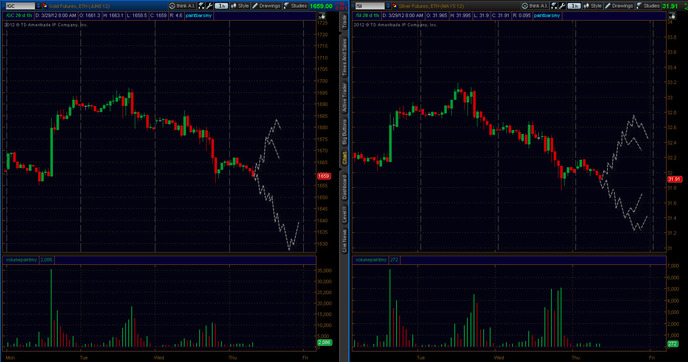Open the Drawings menu on the silver chart
Viewport: 688px width, 362px height.
click(x=618, y=6)
